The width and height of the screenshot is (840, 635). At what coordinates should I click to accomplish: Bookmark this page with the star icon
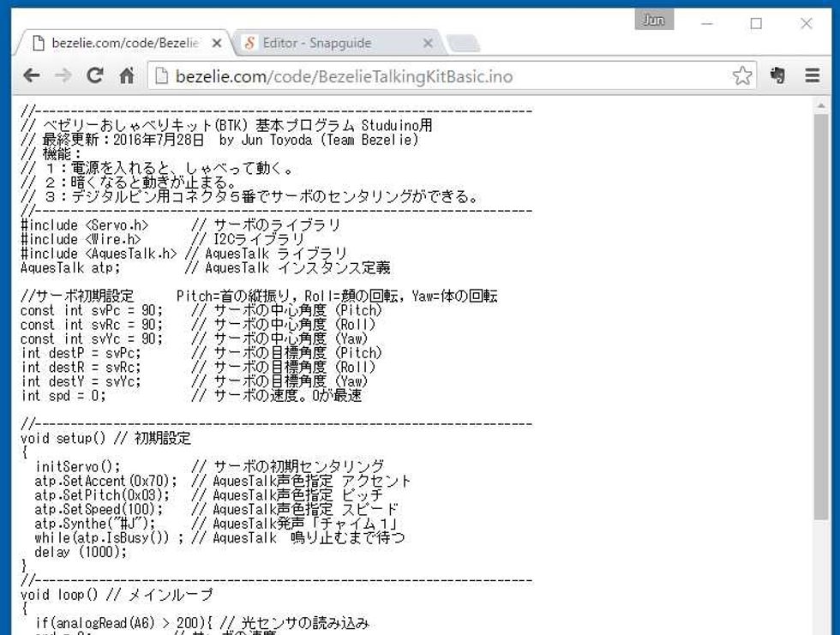(741, 76)
